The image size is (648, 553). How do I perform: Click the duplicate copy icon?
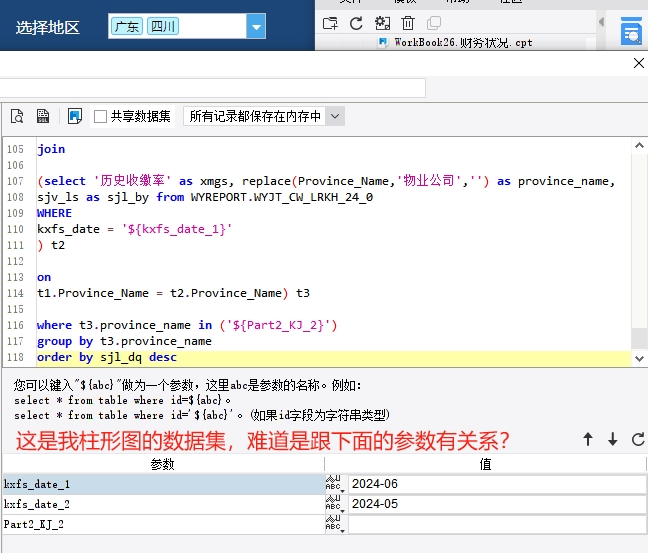click(x=434, y=23)
